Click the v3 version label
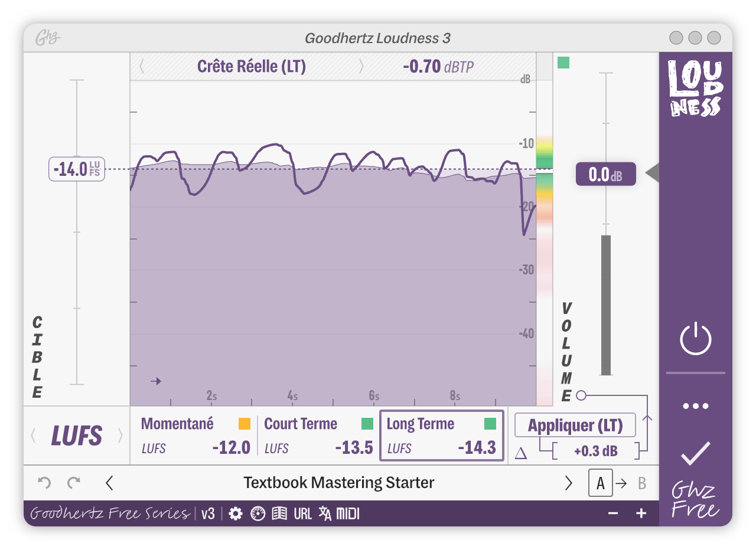The image size is (756, 550). [208, 514]
